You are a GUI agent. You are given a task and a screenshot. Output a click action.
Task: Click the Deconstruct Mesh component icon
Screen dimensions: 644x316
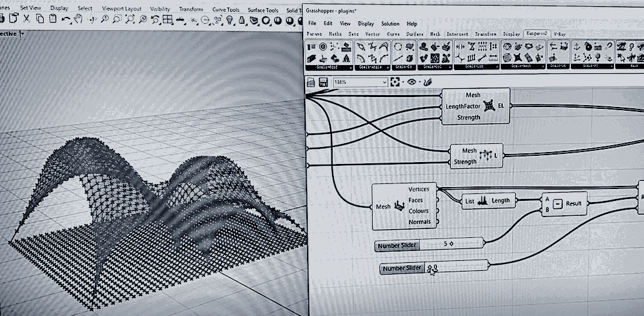coord(399,206)
